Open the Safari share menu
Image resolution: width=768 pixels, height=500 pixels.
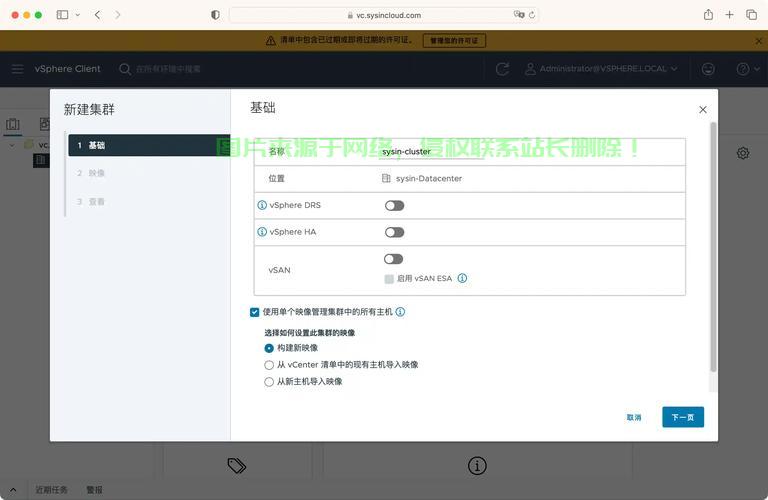click(708, 15)
